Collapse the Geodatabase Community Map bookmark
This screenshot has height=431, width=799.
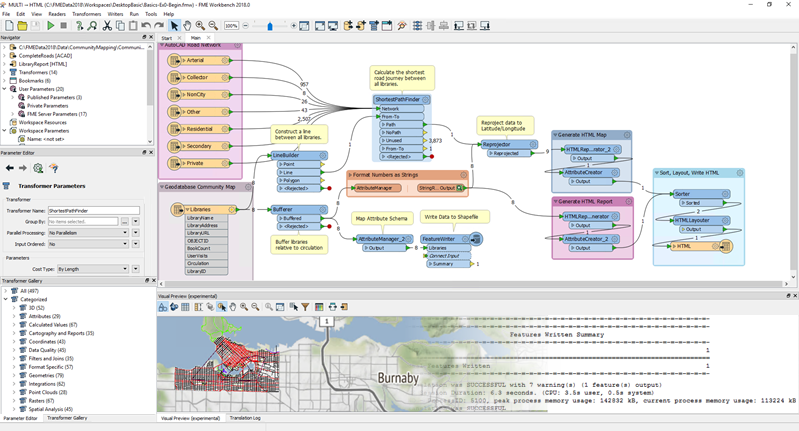(162, 187)
